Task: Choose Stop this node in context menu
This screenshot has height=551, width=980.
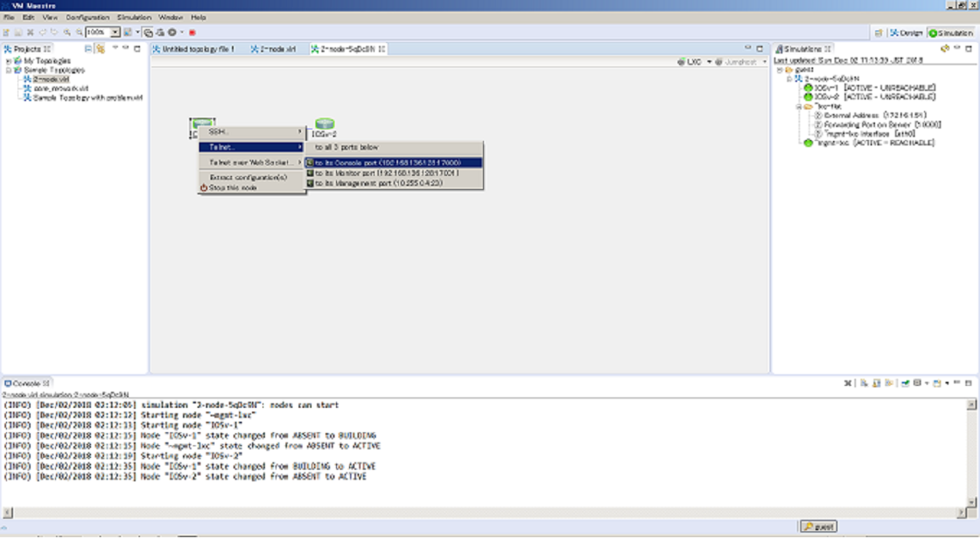Action: [252, 187]
